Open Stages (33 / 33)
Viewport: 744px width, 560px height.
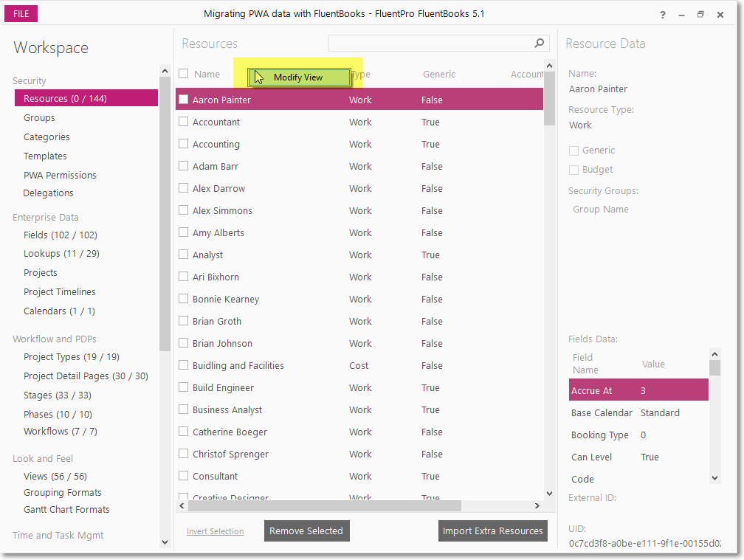tap(58, 395)
